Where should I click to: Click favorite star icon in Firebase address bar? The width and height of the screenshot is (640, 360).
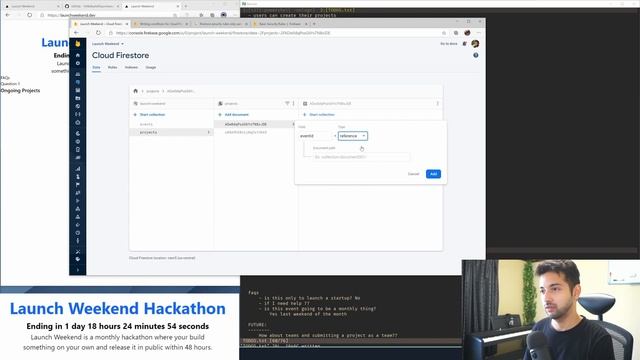(x=444, y=33)
